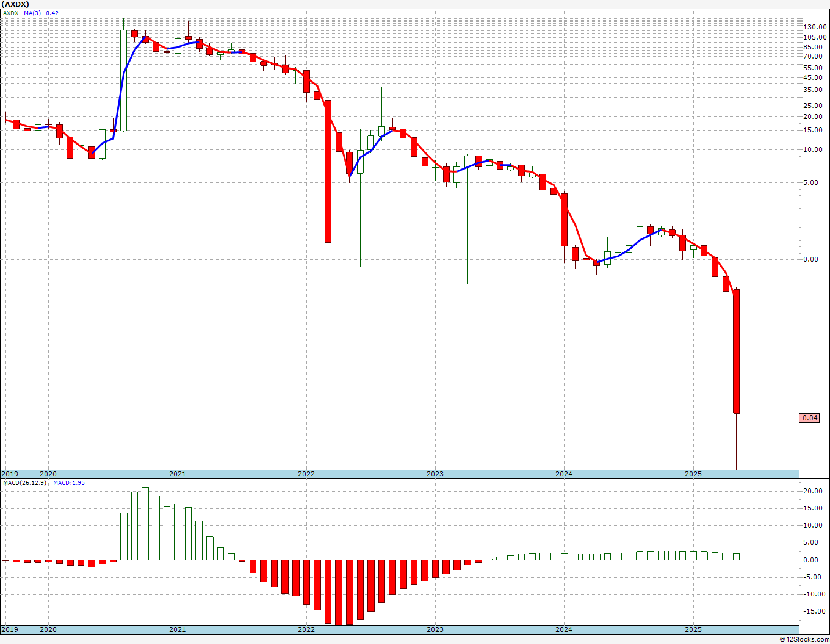Click 2019 on the price chart time axis
The width and height of the screenshot is (830, 644).
9,474
